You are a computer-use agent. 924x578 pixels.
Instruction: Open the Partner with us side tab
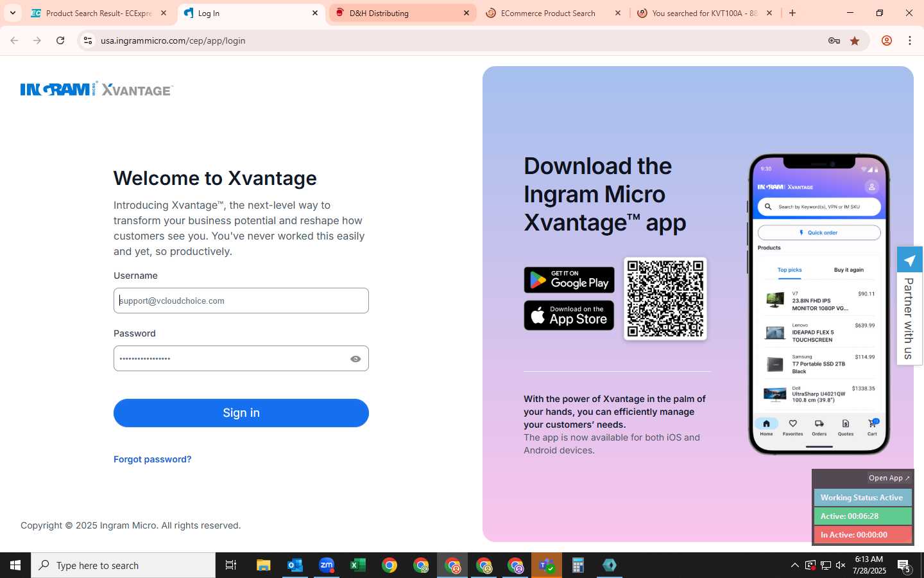point(909,318)
